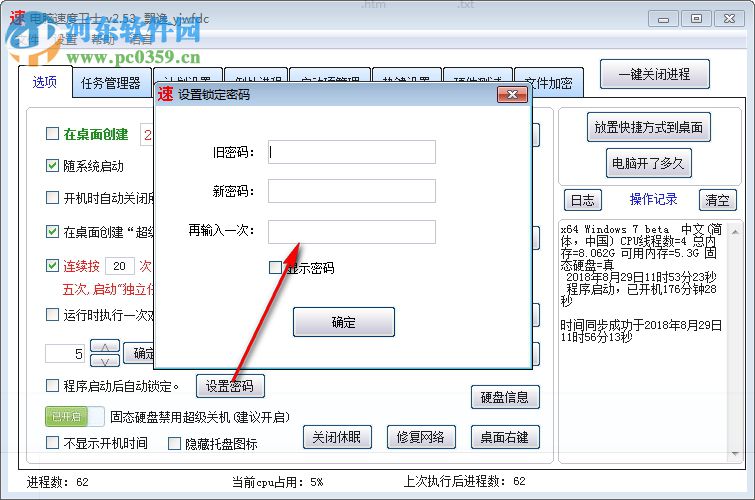Decrease value with the stepper down arrow

point(105,361)
